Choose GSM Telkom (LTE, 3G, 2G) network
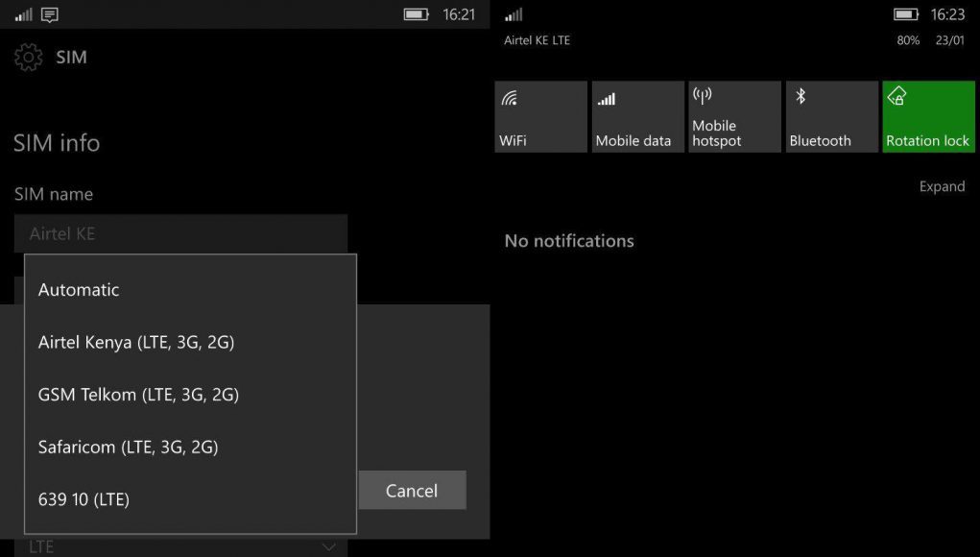 click(190, 395)
